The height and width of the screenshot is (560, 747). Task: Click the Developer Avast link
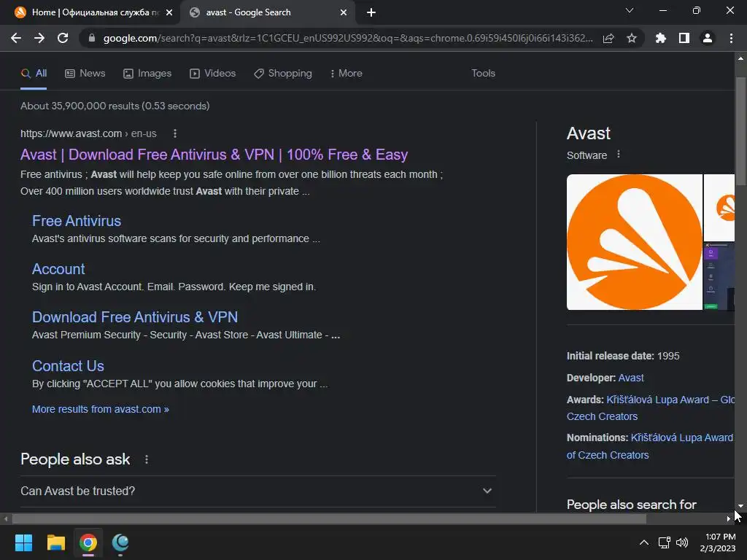[x=631, y=378]
